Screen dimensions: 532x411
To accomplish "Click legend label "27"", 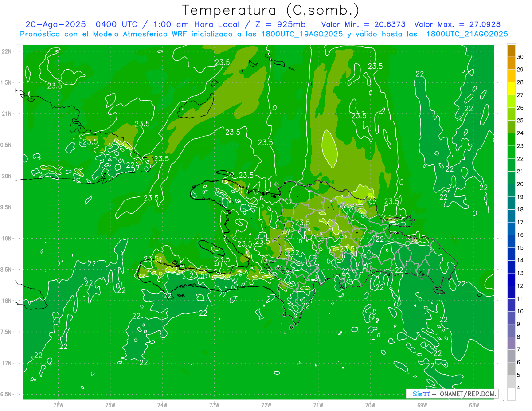I will point(520,95).
